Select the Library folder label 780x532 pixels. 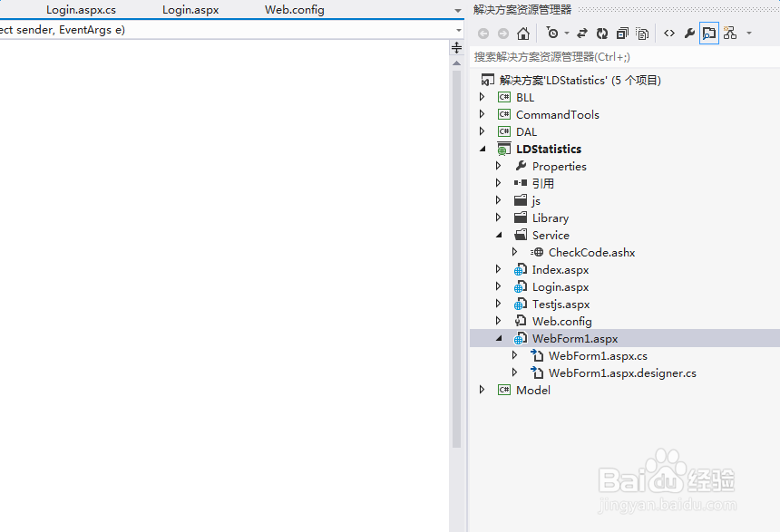pyautogui.click(x=551, y=218)
